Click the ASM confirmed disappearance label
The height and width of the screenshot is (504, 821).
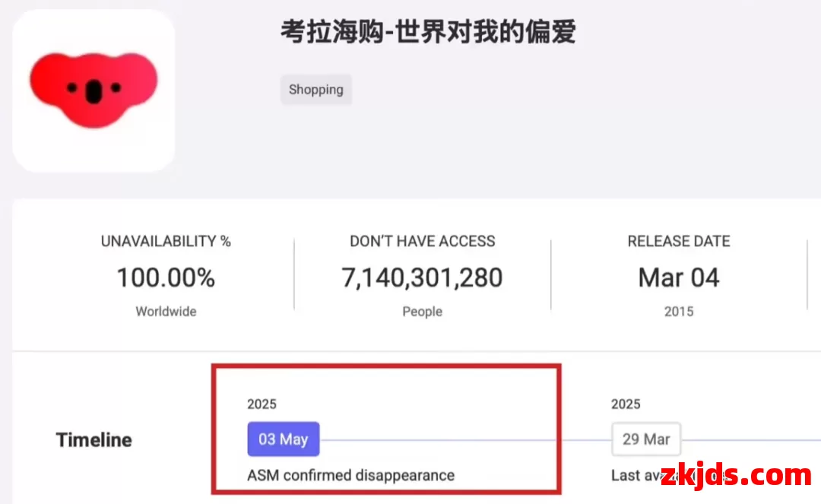click(350, 475)
